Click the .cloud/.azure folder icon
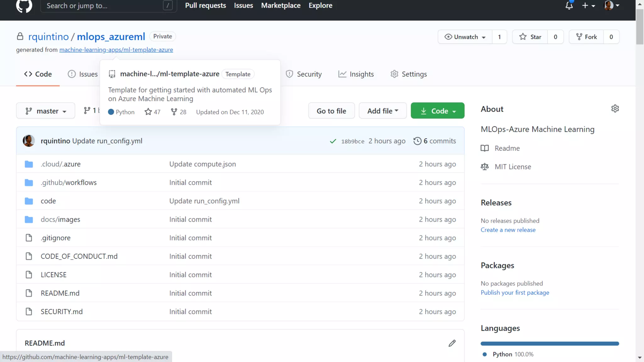This screenshot has height=362, width=644. [x=29, y=164]
